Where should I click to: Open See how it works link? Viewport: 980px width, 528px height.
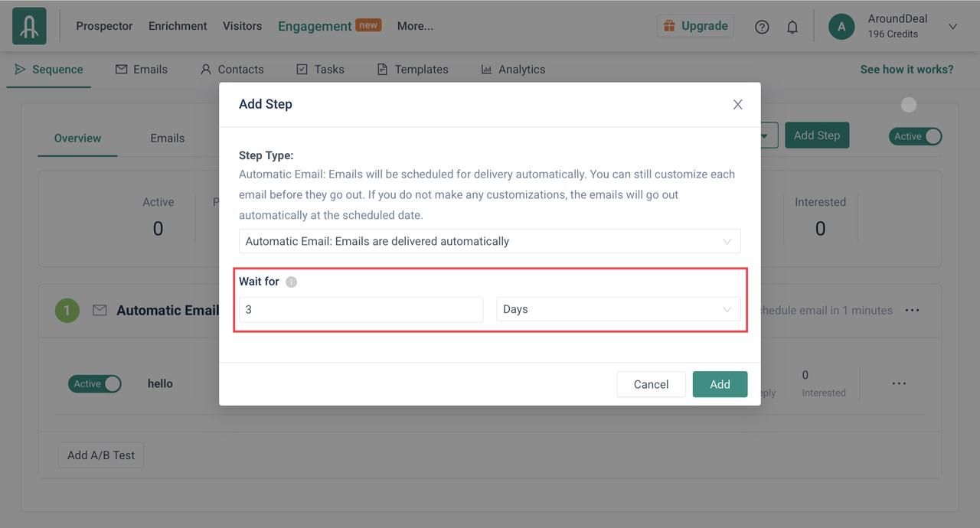[x=906, y=70]
